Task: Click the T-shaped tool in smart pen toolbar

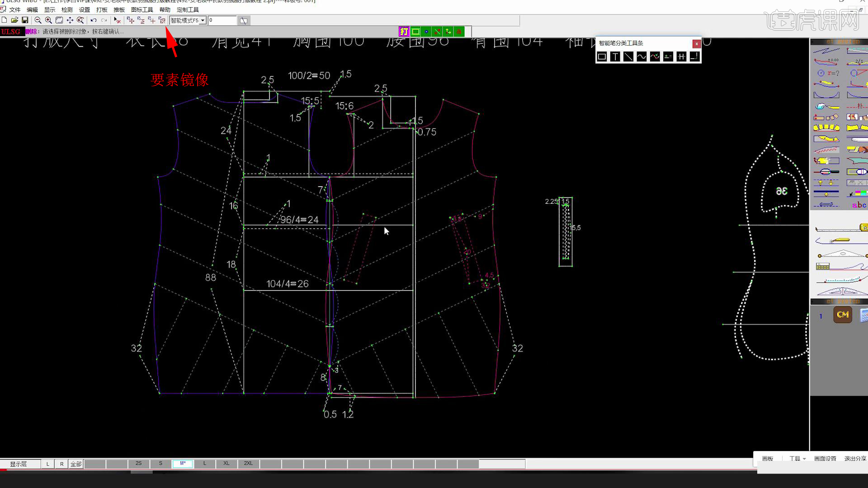Action: point(615,56)
